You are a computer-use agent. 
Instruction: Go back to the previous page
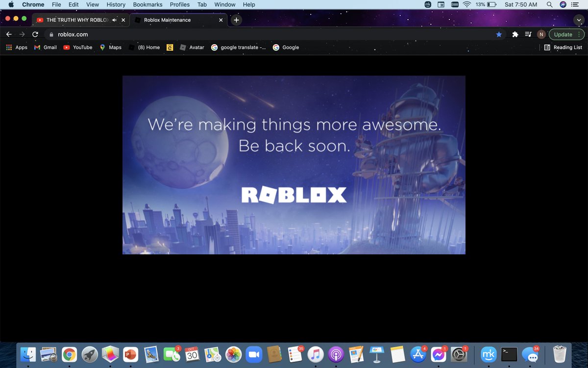(9, 34)
